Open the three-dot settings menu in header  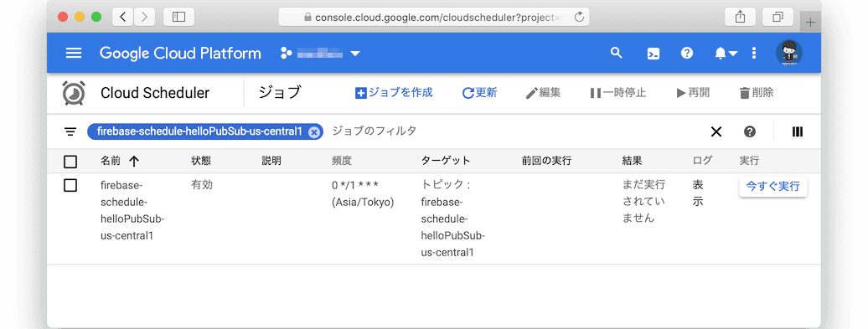tap(753, 53)
